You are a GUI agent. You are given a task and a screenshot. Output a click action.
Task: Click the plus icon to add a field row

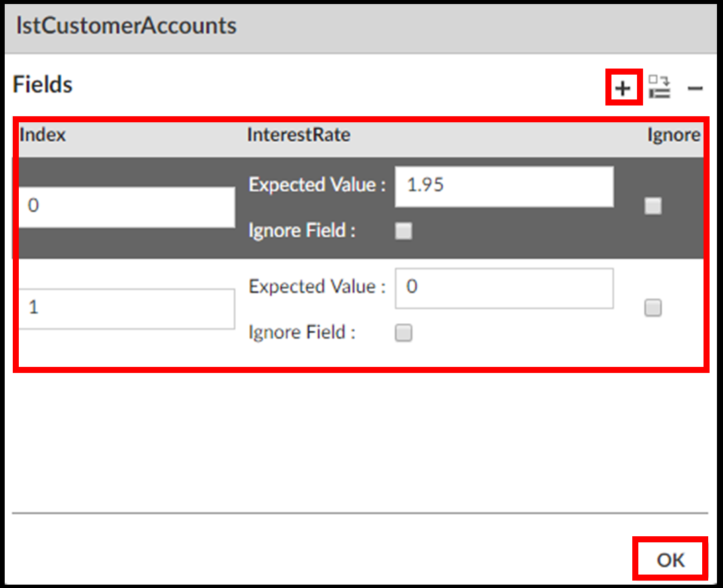click(624, 88)
